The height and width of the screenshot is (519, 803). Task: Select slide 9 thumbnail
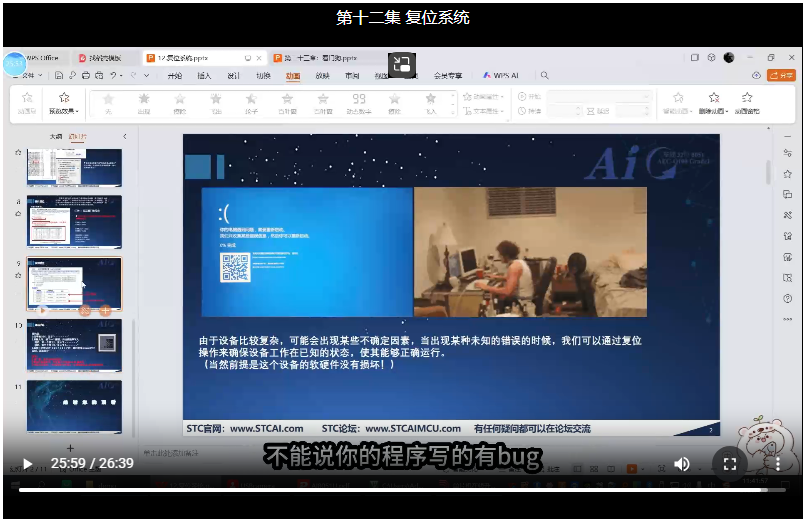[74, 283]
